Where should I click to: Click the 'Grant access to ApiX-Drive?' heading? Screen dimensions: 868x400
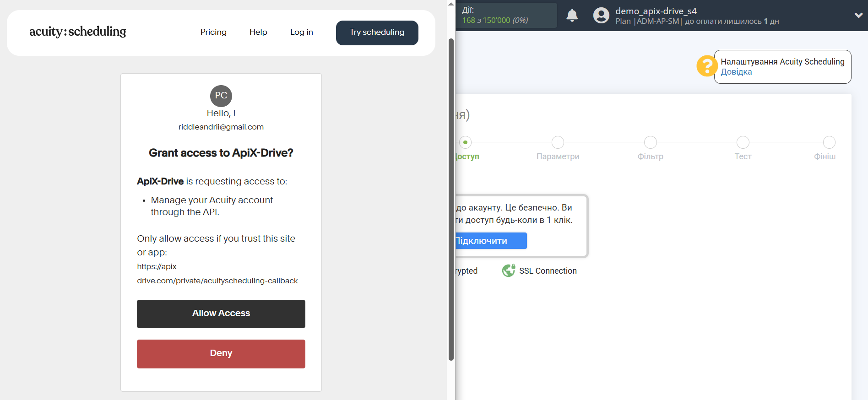point(221,153)
